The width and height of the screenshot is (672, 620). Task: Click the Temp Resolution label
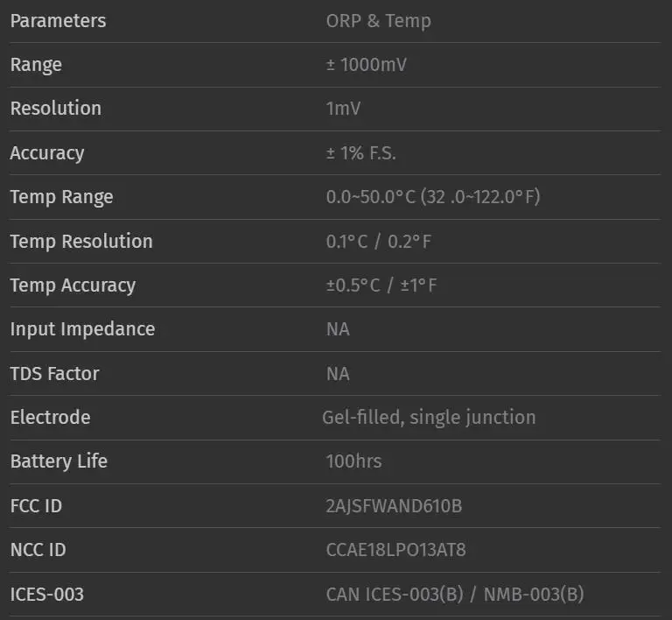81,241
